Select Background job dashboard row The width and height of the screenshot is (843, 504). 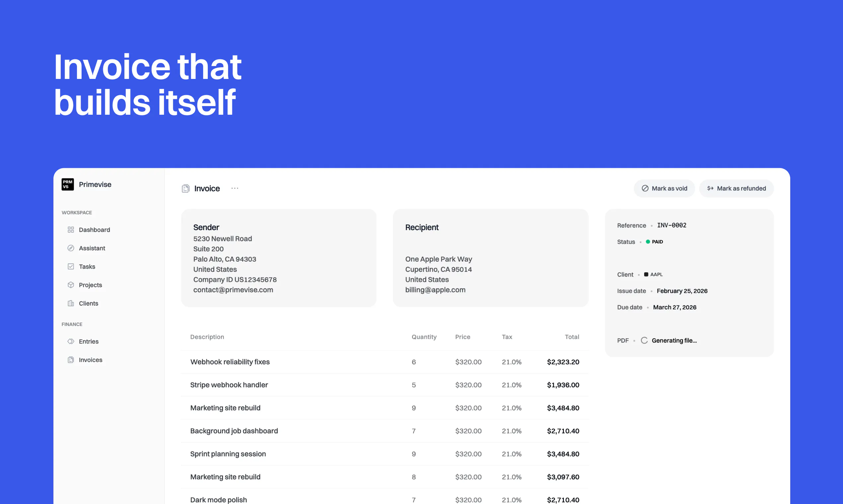click(384, 431)
